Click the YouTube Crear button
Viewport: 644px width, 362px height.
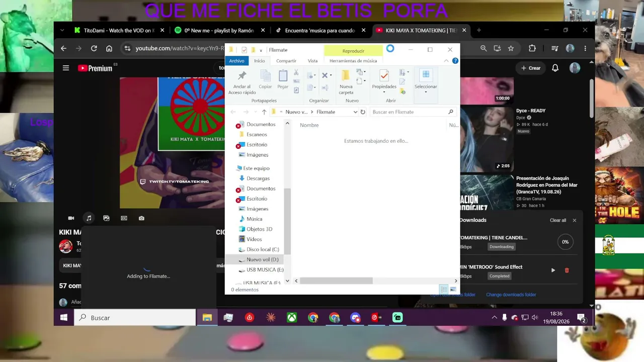531,68
